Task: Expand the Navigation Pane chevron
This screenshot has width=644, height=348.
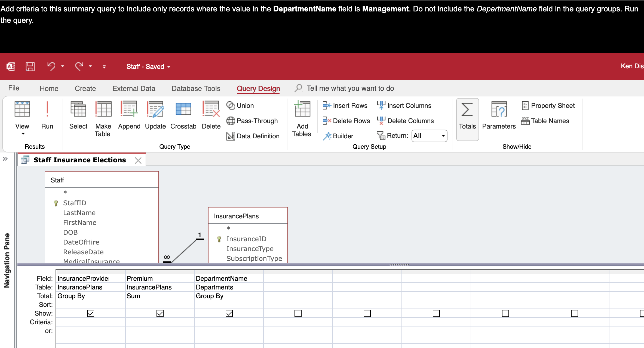Action: [x=5, y=159]
